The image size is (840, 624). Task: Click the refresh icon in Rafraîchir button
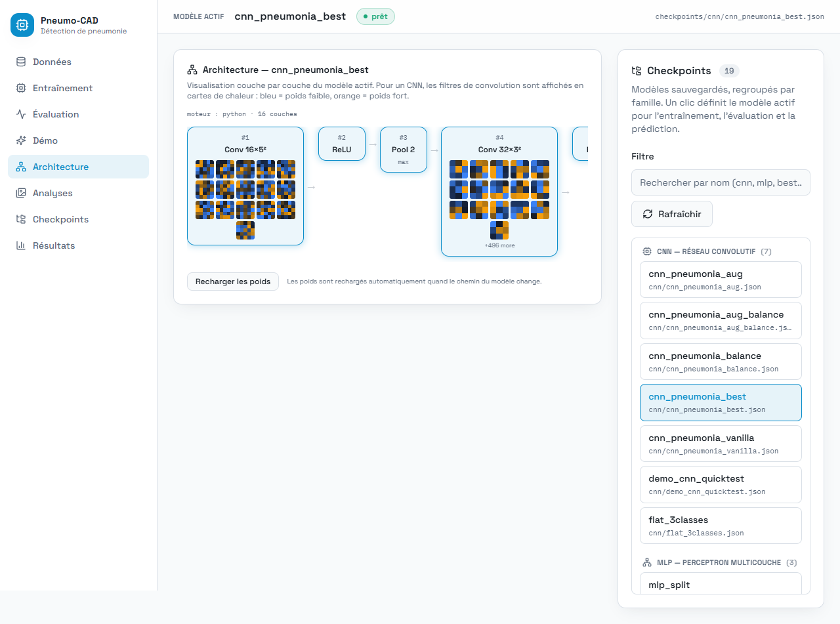click(648, 214)
